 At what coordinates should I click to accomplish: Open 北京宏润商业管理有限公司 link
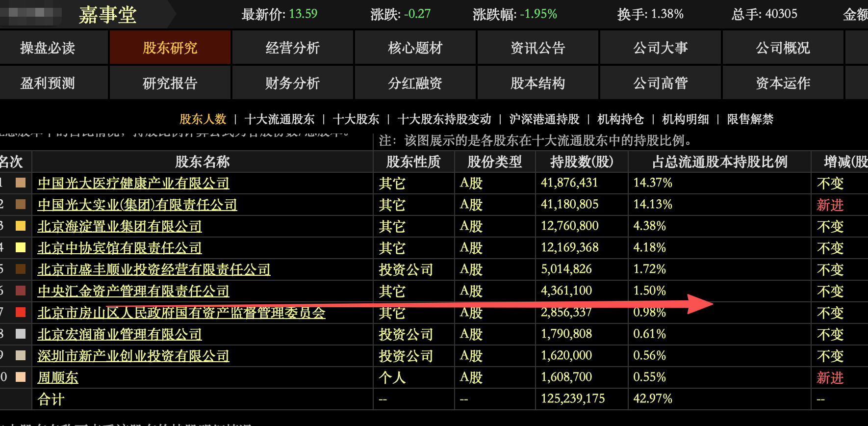(x=120, y=334)
